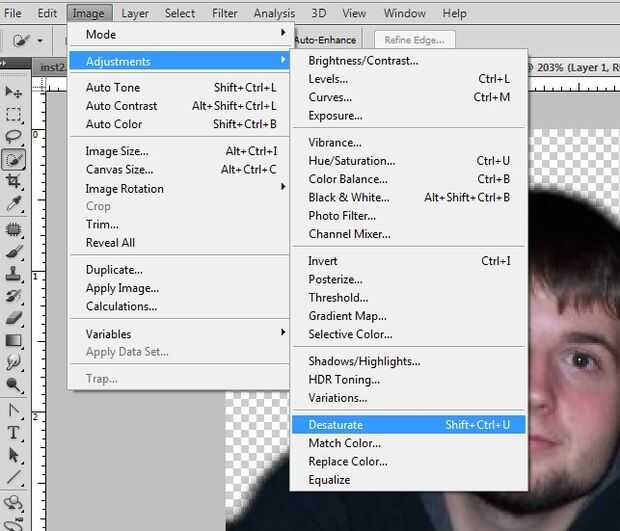Choose Black & White adjustment
620x531 pixels.
coord(408,197)
